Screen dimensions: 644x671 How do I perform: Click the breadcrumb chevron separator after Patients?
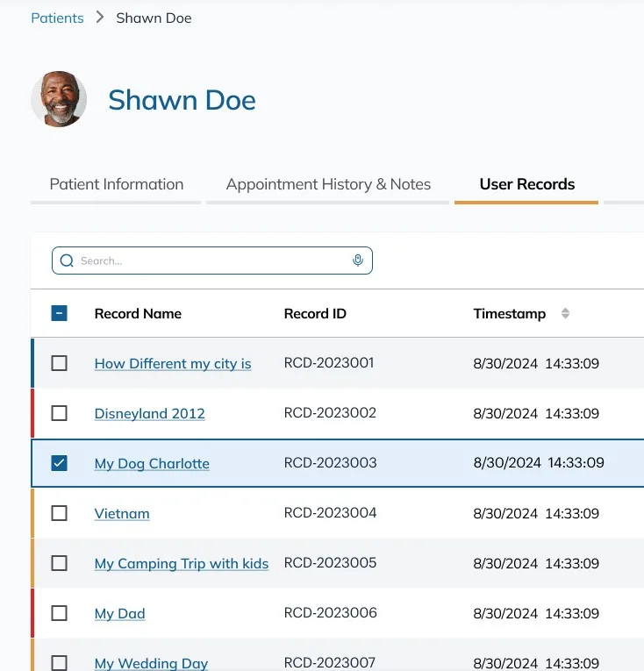tap(100, 18)
